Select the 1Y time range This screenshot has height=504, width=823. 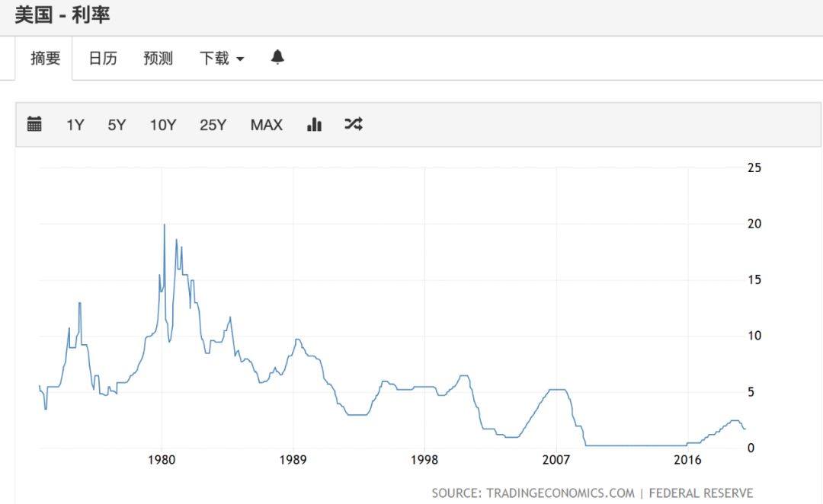tap(75, 125)
